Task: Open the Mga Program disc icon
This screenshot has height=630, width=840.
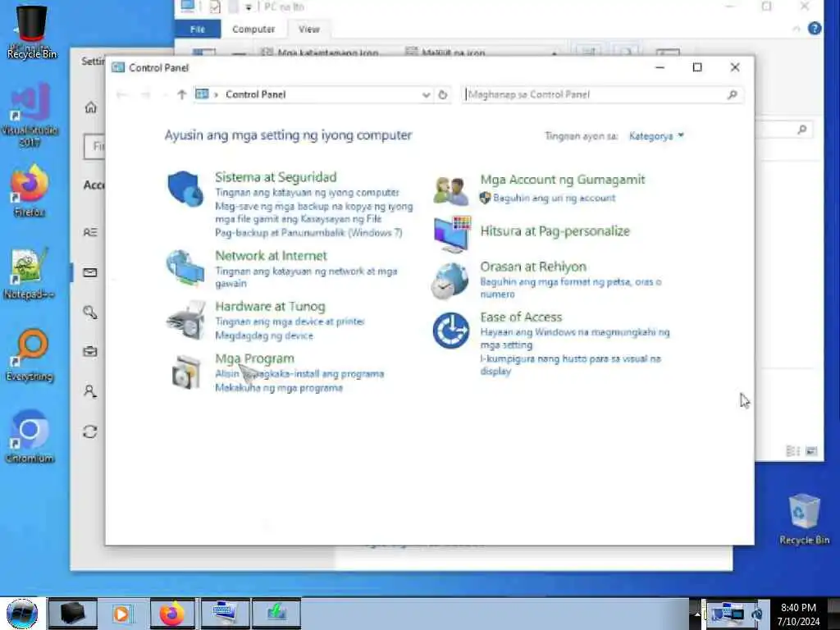Action: click(185, 372)
